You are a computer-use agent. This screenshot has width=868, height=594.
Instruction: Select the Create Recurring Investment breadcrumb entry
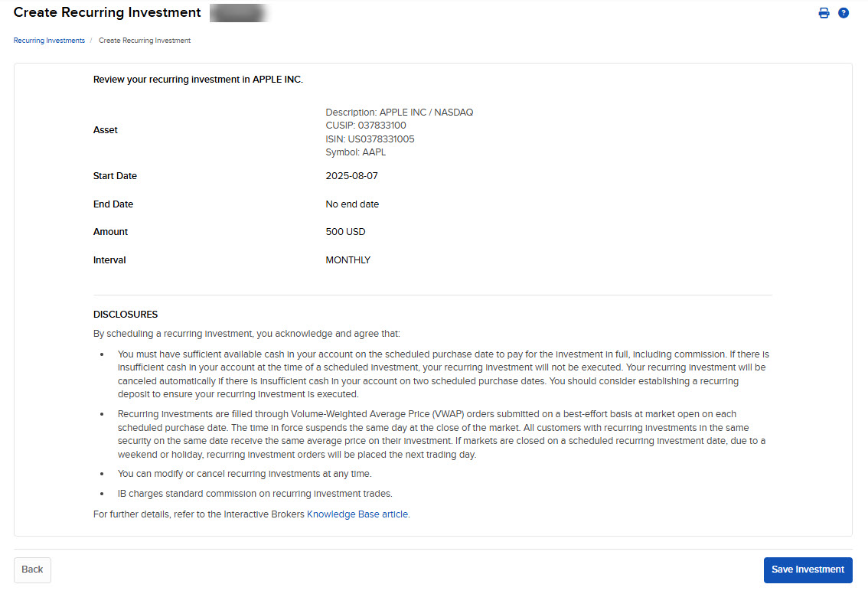tap(144, 40)
